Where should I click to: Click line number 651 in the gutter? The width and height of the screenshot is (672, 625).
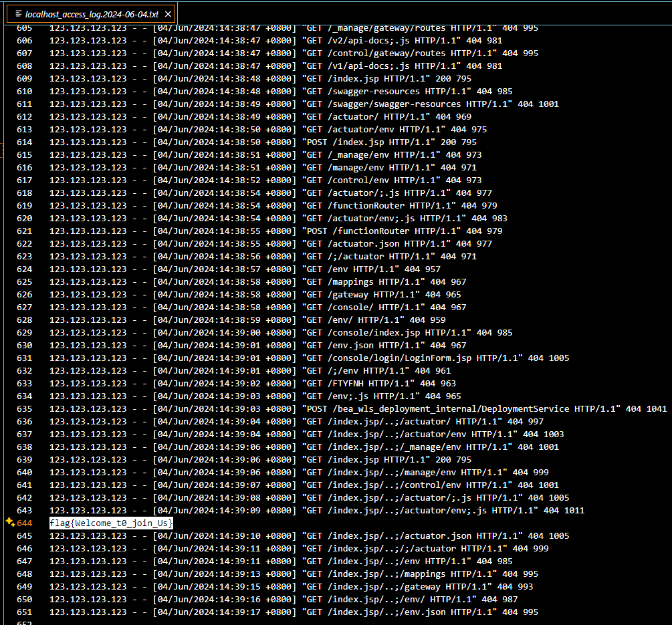24,612
